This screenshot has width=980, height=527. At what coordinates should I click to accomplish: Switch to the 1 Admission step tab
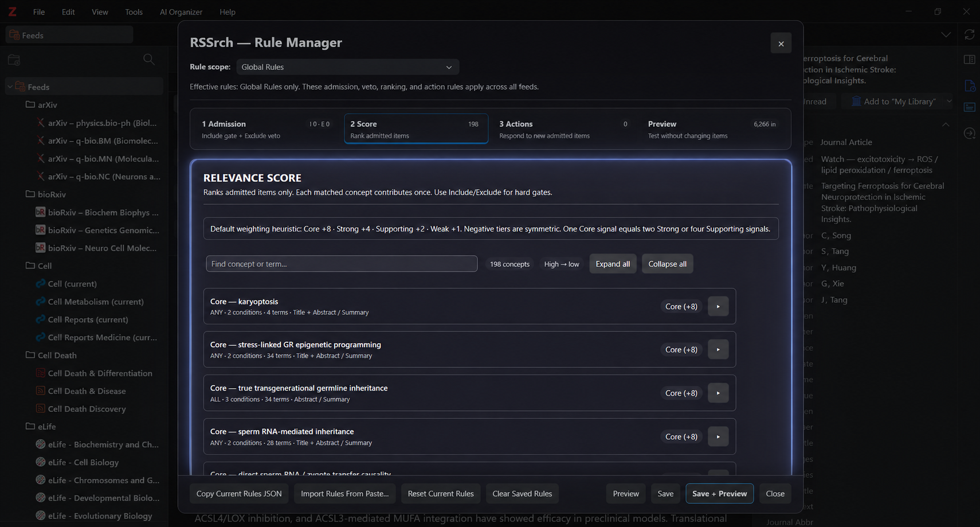(266, 129)
